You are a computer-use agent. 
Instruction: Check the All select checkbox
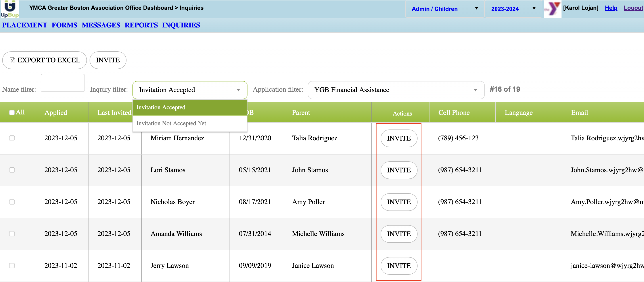(x=12, y=112)
